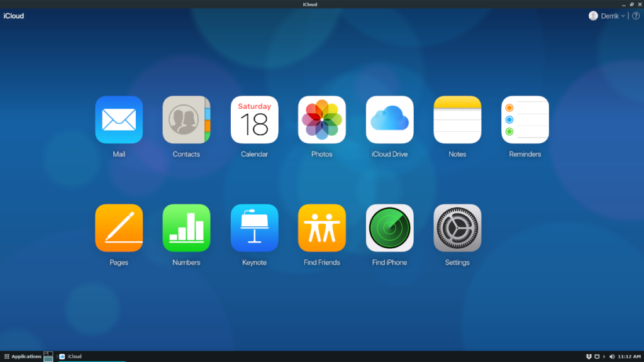Click the Dropbox tray icon

(x=589, y=356)
